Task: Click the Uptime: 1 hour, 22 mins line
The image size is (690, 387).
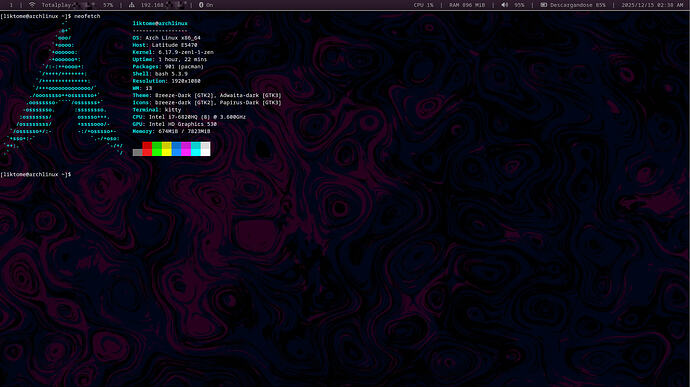Action: click(x=170, y=59)
